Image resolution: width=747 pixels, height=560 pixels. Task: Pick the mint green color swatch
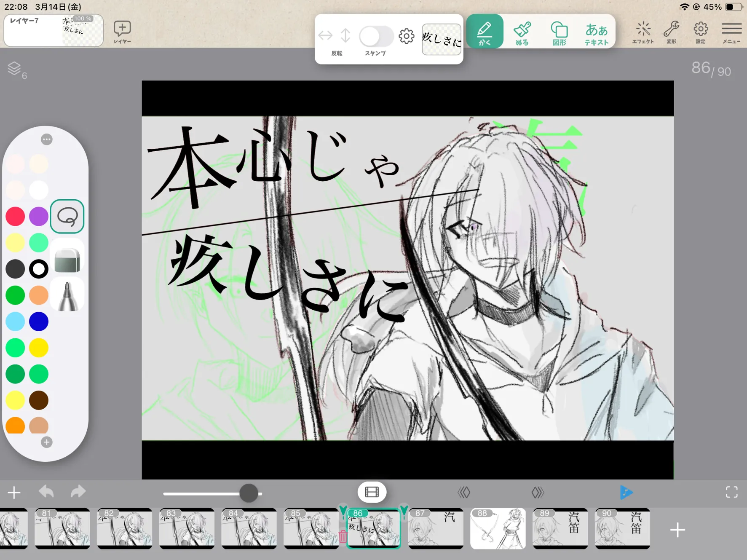click(x=39, y=243)
